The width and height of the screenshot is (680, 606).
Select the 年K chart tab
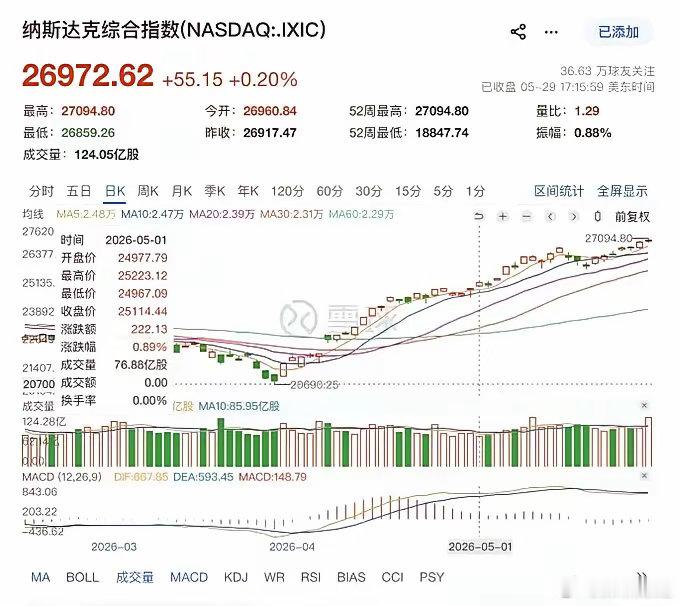[248, 191]
